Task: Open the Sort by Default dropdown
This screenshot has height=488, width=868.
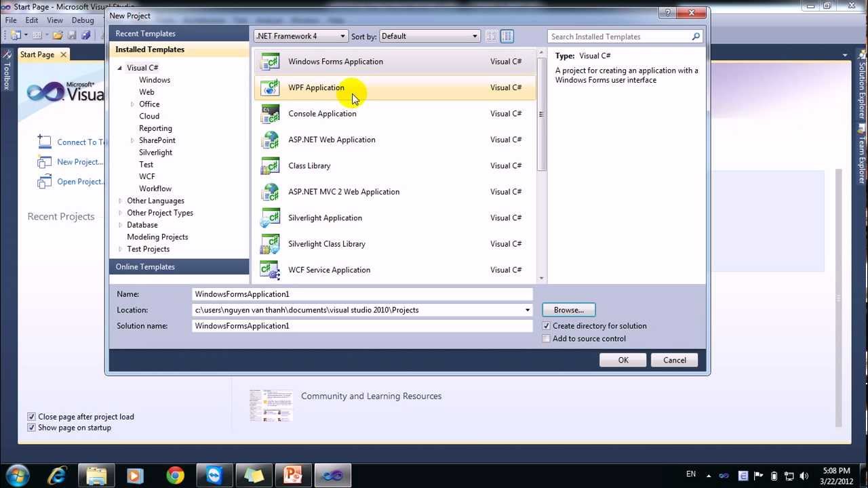Action: tap(430, 36)
